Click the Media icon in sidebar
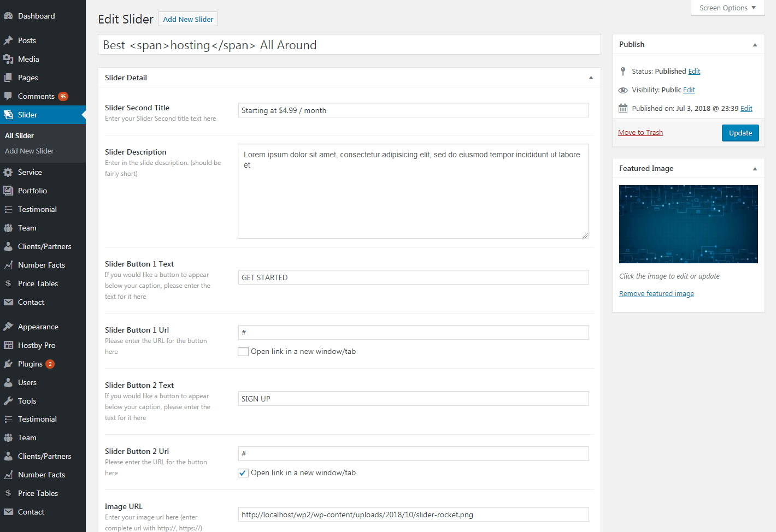The width and height of the screenshot is (776, 532). 8,59
